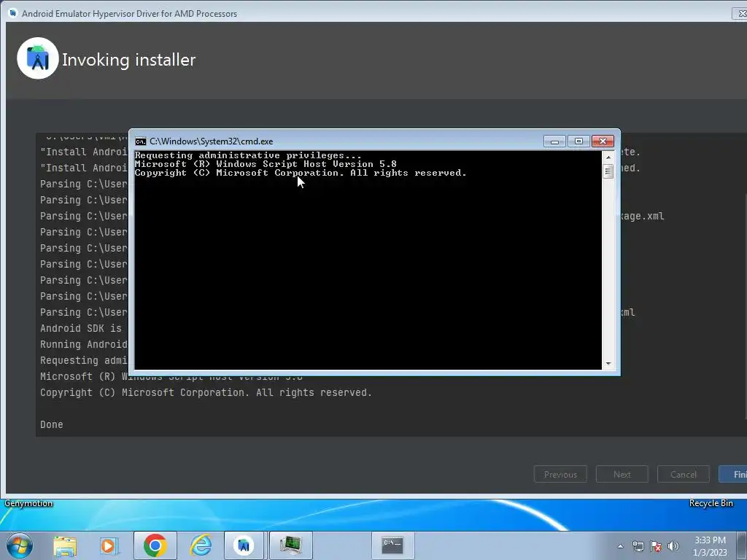The width and height of the screenshot is (747, 560).
Task: Open the Windows Start menu
Action: [20, 545]
